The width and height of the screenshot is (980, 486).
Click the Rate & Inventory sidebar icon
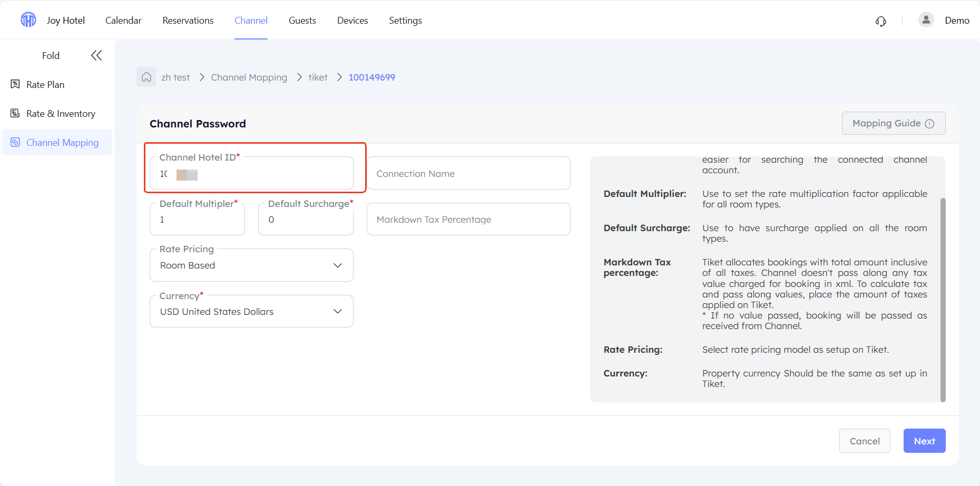tap(15, 113)
